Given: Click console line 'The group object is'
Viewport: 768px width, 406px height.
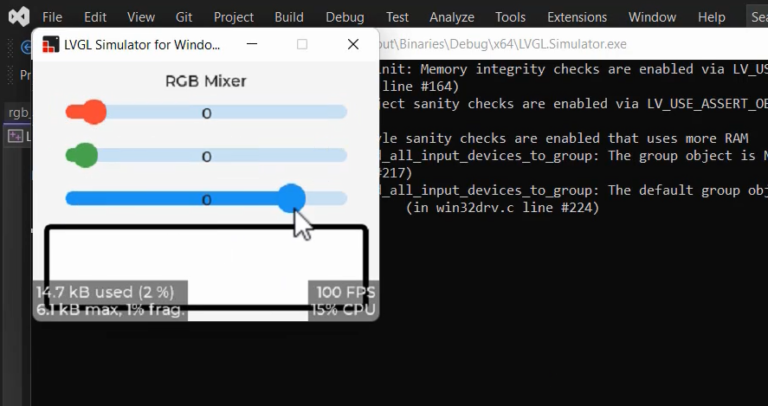Looking at the screenshot, I should pyautogui.click(x=687, y=156).
